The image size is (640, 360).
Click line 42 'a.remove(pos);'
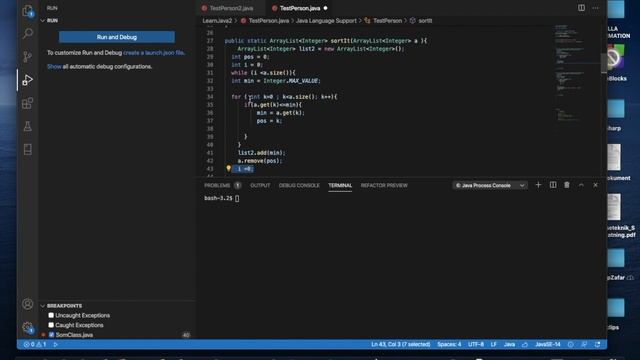point(260,161)
